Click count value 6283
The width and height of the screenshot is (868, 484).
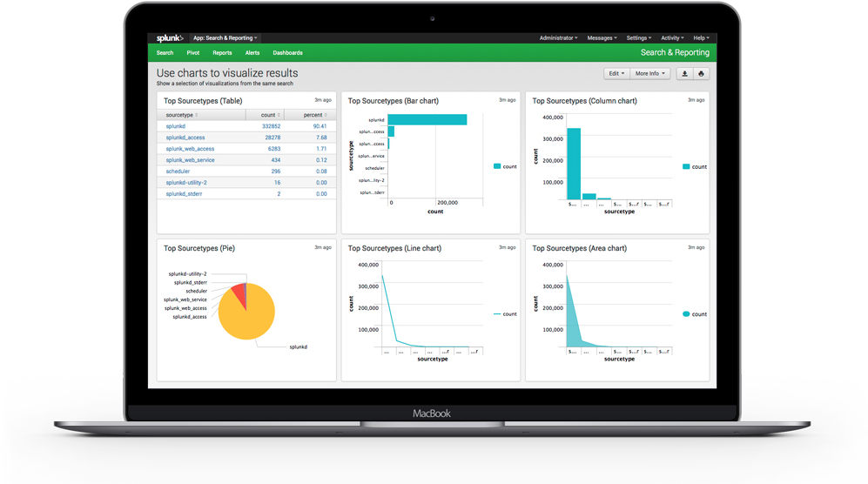(x=274, y=149)
